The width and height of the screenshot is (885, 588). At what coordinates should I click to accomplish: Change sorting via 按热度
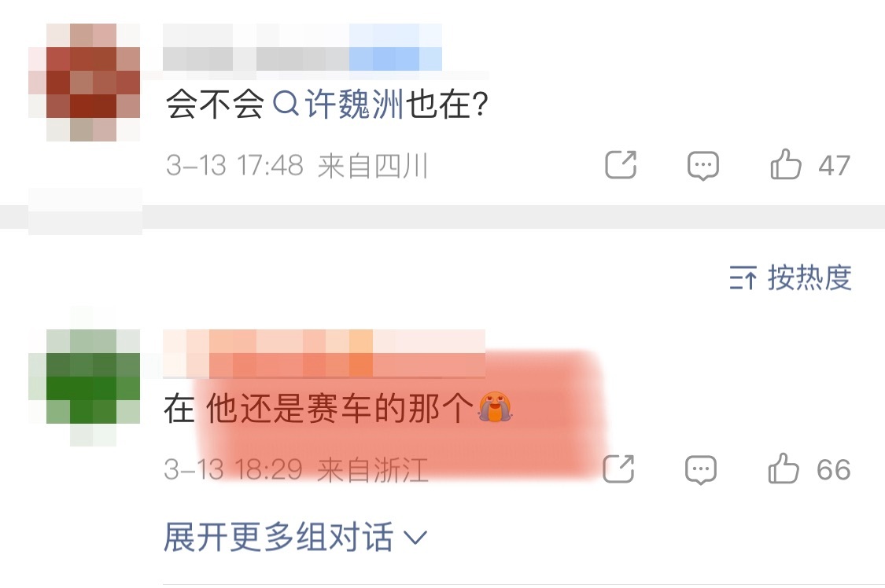(x=809, y=277)
